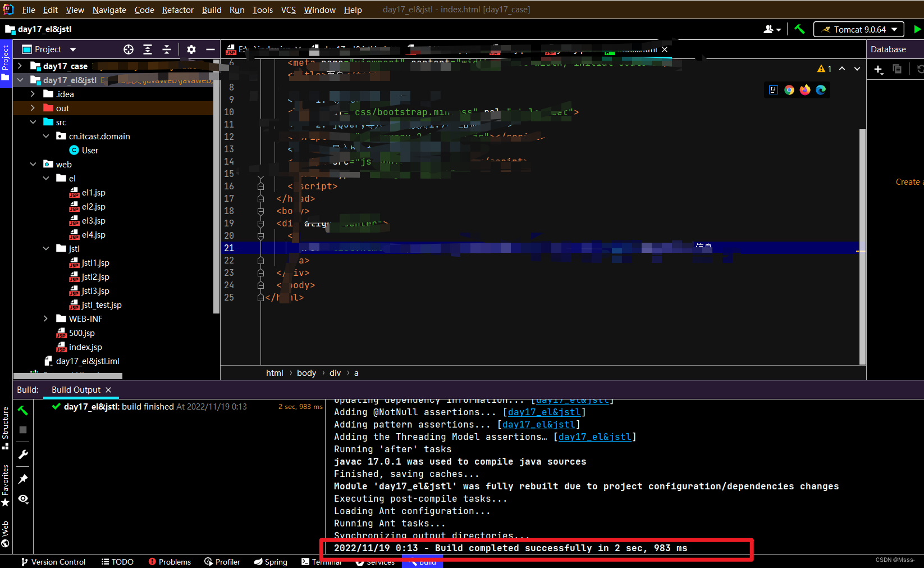This screenshot has width=924, height=568.
Task: Add a new data source in Database panel
Action: click(879, 69)
